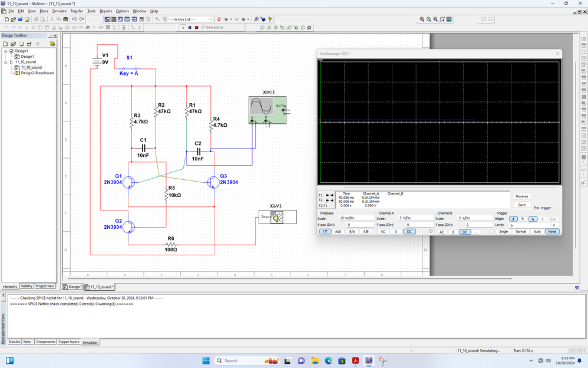Open the In-Use List dropdown

(210, 19)
